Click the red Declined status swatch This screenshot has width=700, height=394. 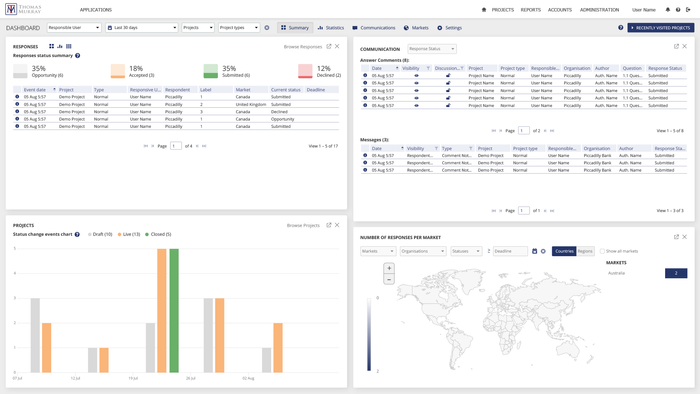305,71
